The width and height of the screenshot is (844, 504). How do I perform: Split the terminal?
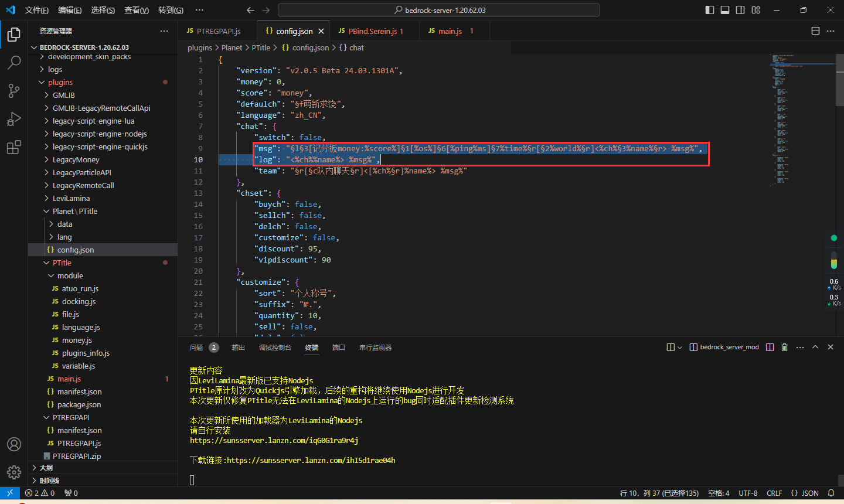770,348
